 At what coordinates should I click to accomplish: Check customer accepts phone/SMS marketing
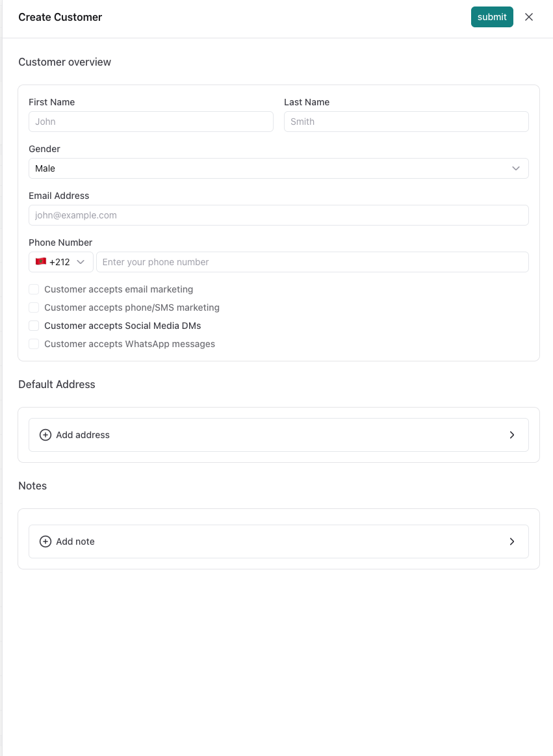34,307
